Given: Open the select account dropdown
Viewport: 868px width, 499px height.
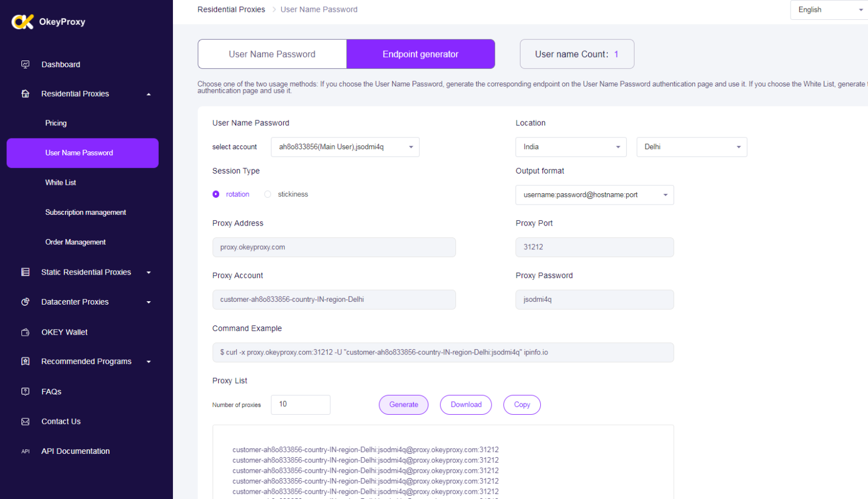Looking at the screenshot, I should click(345, 147).
